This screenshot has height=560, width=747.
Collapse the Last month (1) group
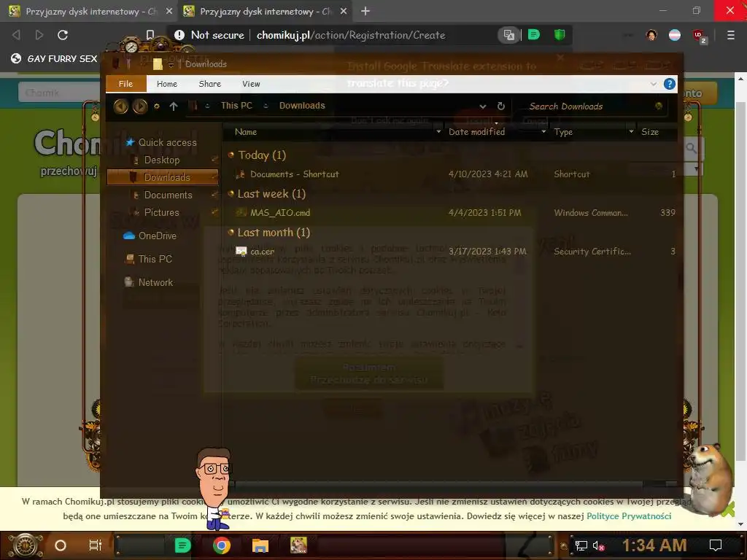coord(231,232)
